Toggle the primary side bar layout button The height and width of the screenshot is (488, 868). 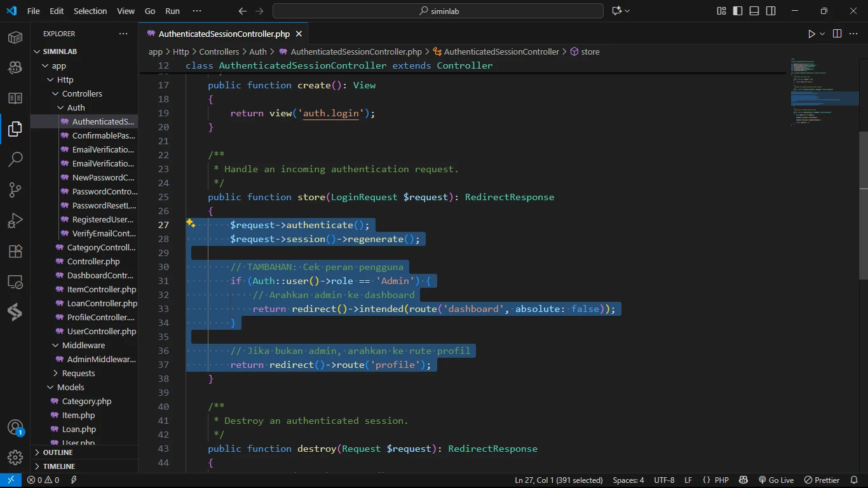click(738, 11)
